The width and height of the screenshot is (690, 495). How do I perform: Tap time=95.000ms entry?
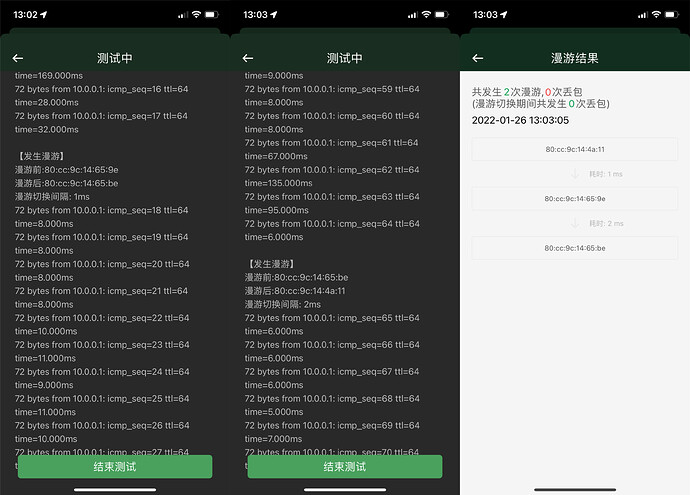pos(276,210)
